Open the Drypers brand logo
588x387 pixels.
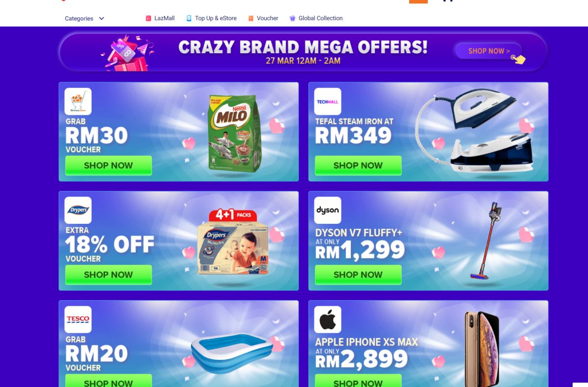click(78, 210)
